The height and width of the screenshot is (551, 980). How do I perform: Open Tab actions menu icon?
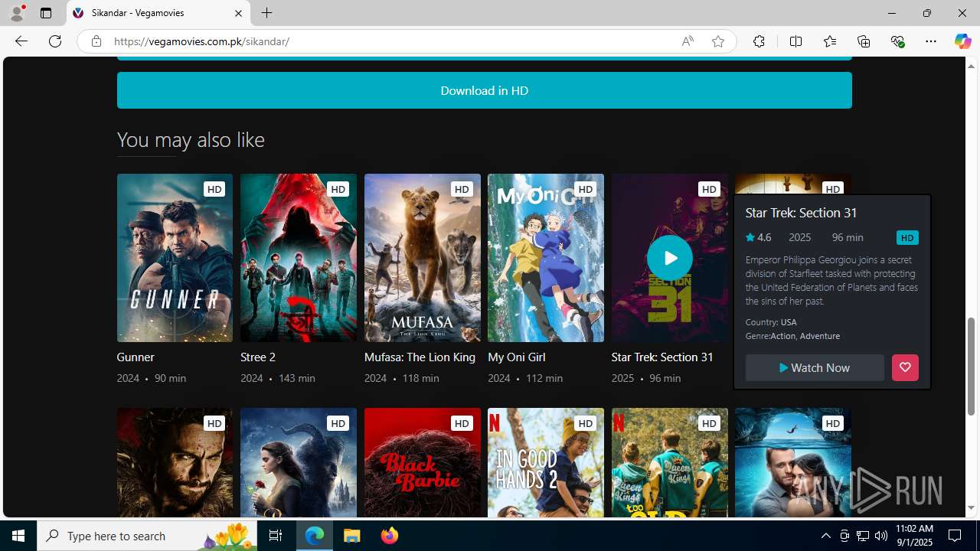point(46,13)
